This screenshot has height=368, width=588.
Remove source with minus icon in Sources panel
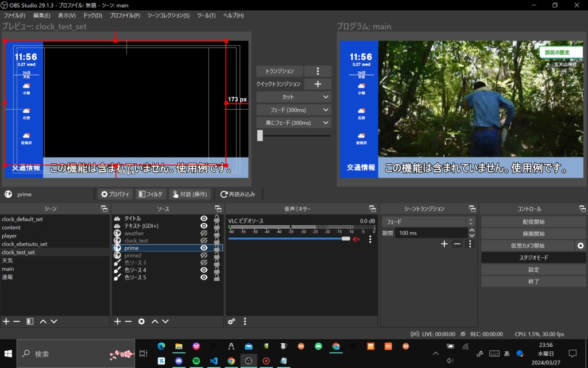point(128,321)
